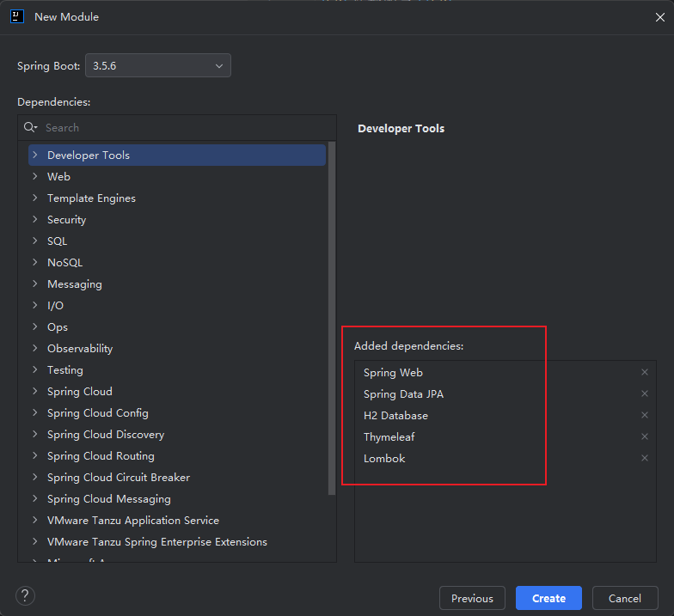674x616 pixels.
Task: Select the Web tree row
Action: point(177,177)
